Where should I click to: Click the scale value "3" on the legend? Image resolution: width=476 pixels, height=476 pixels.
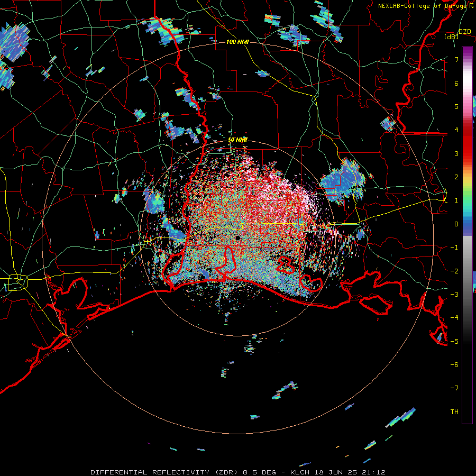[456, 153]
